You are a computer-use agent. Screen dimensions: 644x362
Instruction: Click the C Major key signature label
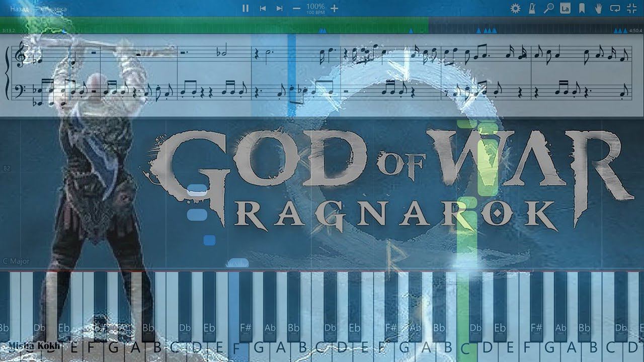coord(16,261)
